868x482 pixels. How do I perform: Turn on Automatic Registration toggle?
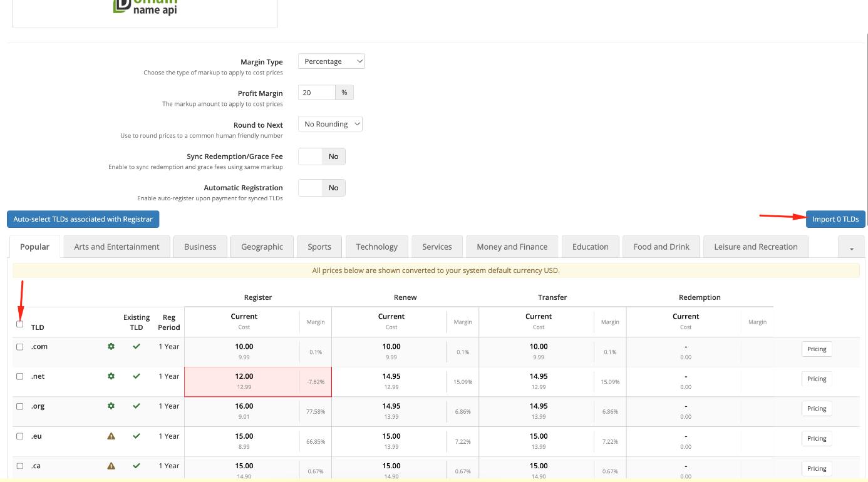(321, 188)
